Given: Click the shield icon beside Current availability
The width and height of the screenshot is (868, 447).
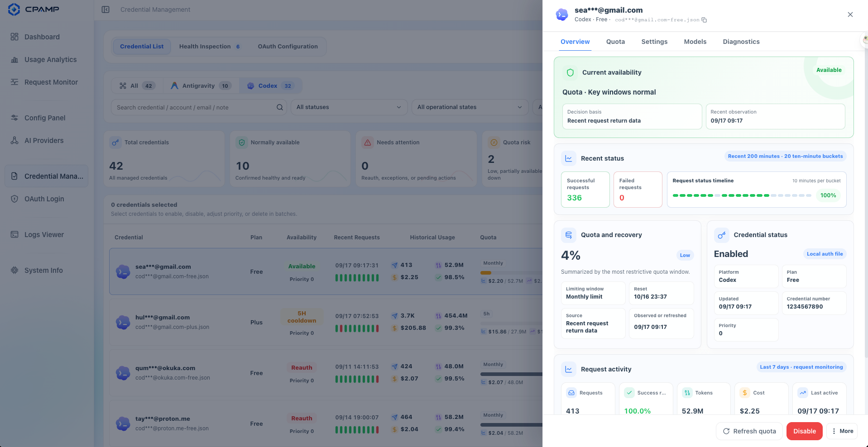Looking at the screenshot, I should click(570, 72).
